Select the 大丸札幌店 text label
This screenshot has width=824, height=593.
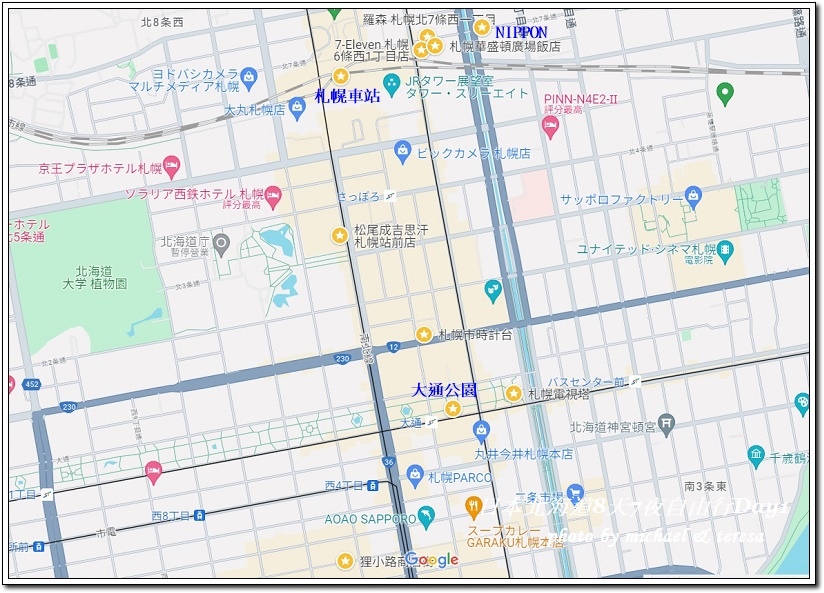(255, 110)
